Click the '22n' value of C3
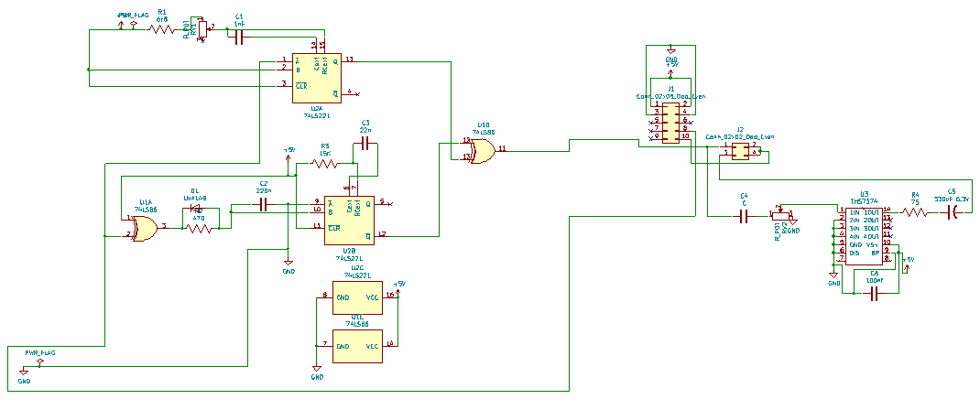This screenshot has height=410, width=980. 365,131
